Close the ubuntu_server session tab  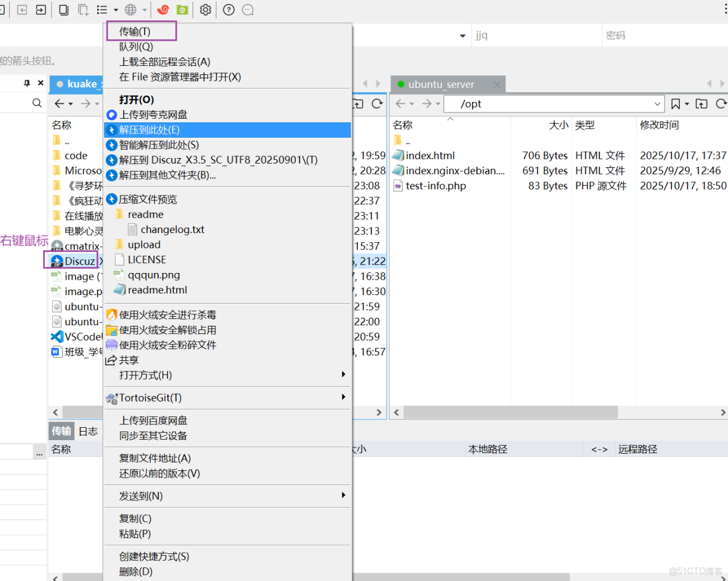[x=497, y=84]
